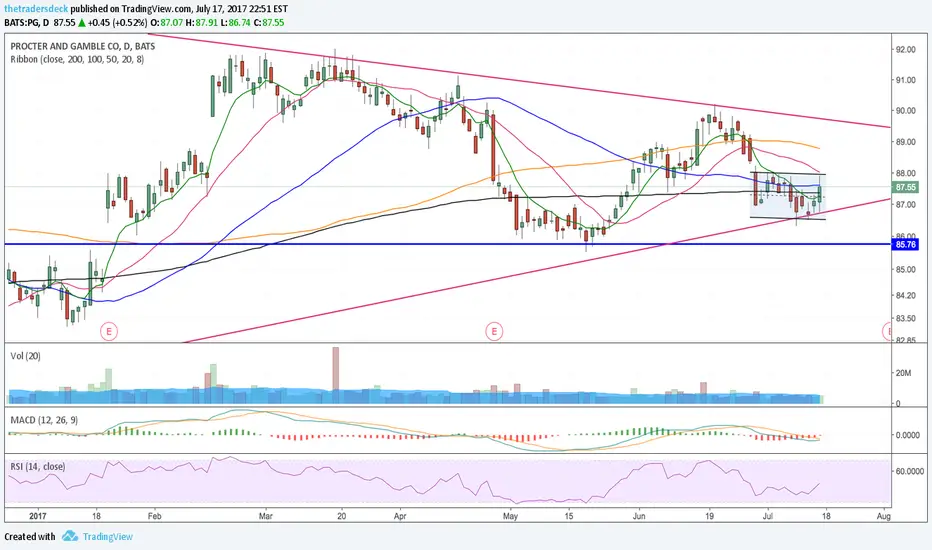Click the 92.00 price axis label

(906, 49)
